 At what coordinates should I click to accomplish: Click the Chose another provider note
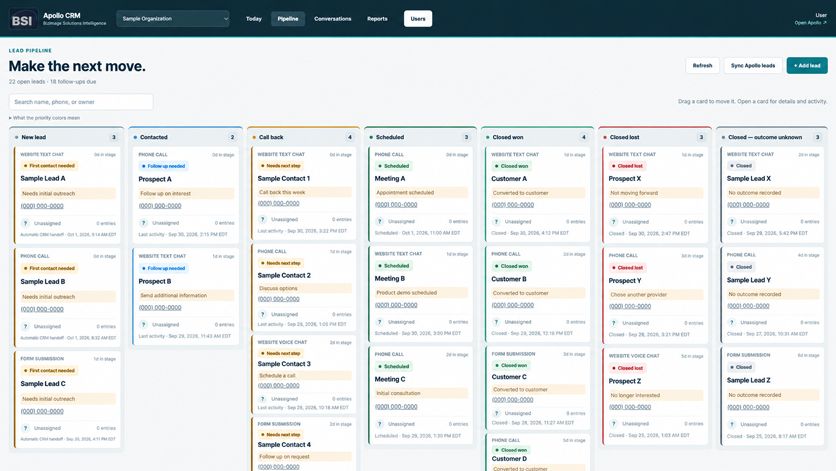click(x=656, y=295)
